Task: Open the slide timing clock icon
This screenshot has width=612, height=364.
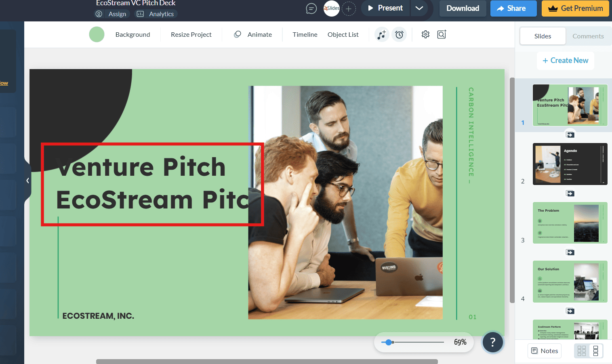Action: tap(399, 35)
